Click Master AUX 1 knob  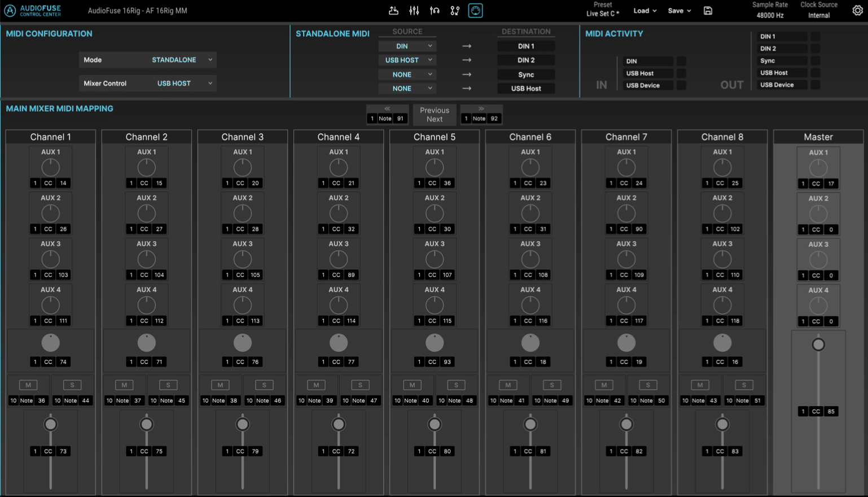tap(818, 168)
